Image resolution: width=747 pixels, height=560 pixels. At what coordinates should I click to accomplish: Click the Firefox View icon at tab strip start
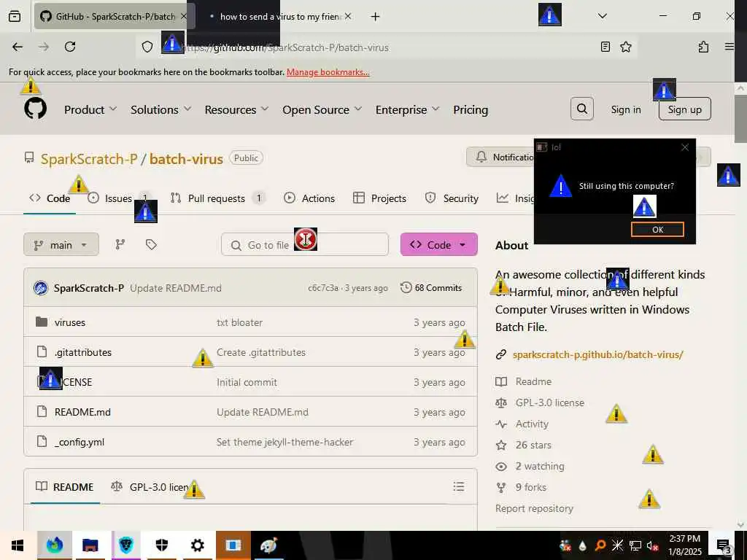pyautogui.click(x=15, y=16)
